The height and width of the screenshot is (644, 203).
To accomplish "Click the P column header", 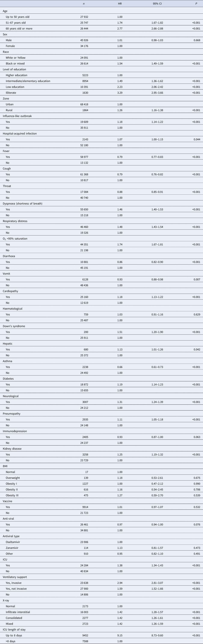I will (196, 3).
